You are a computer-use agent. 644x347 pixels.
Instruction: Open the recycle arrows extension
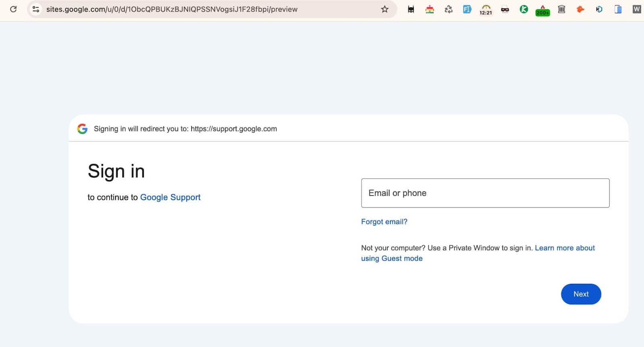[448, 9]
